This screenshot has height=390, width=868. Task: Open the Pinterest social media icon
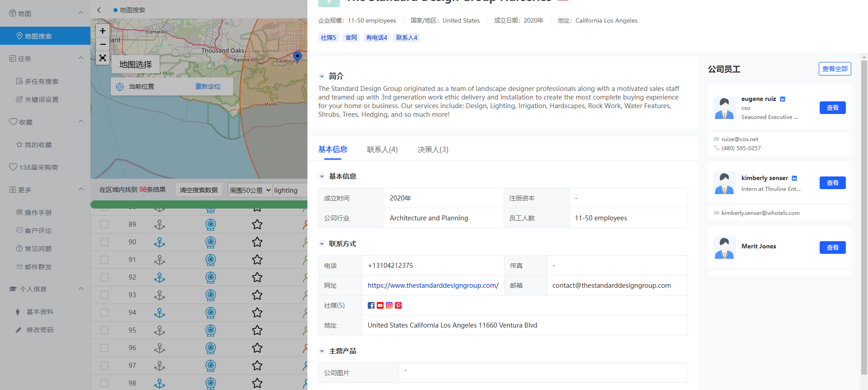(398, 305)
